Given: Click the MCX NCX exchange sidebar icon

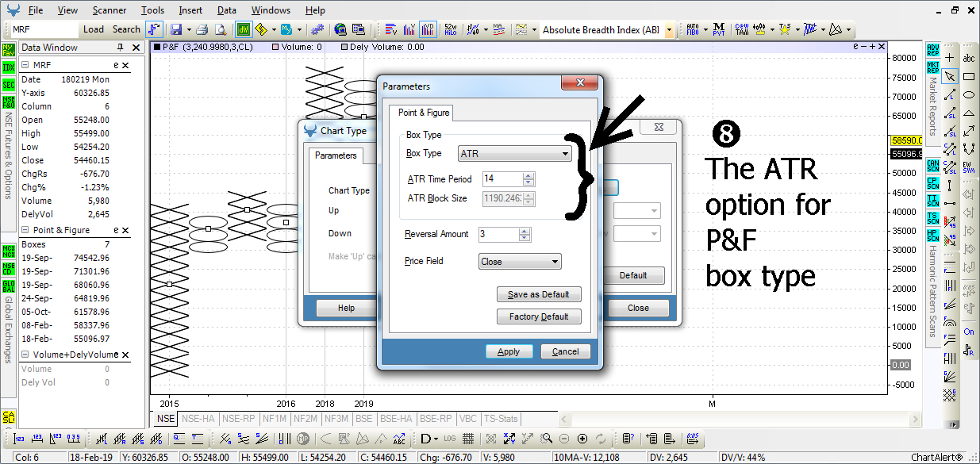Looking at the screenshot, I should click(x=9, y=251).
